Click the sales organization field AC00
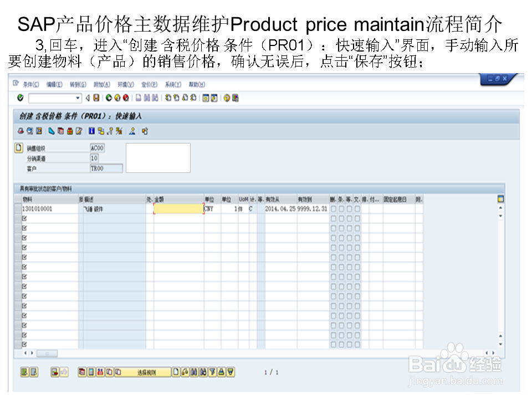 tap(97, 148)
